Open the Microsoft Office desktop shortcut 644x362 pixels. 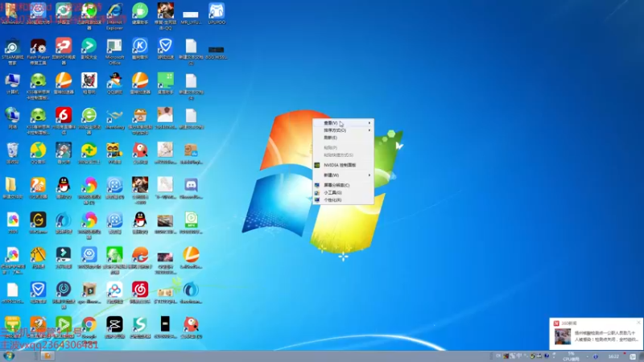pyautogui.click(x=114, y=51)
